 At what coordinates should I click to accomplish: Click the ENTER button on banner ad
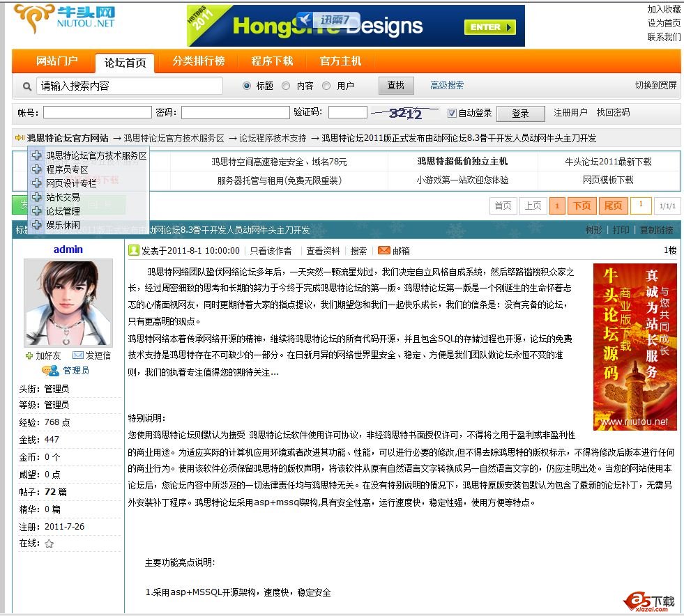pyautogui.click(x=490, y=27)
